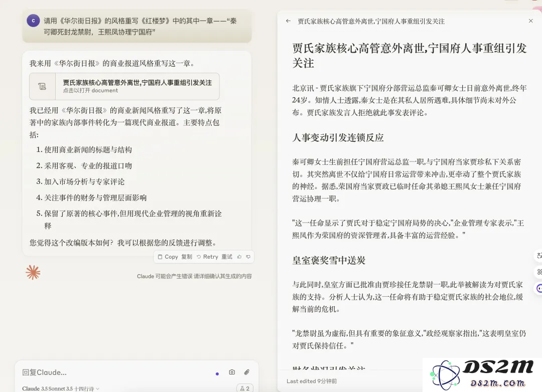Give the response a thumbs up
This screenshot has width=542, height=392.
pyautogui.click(x=239, y=257)
